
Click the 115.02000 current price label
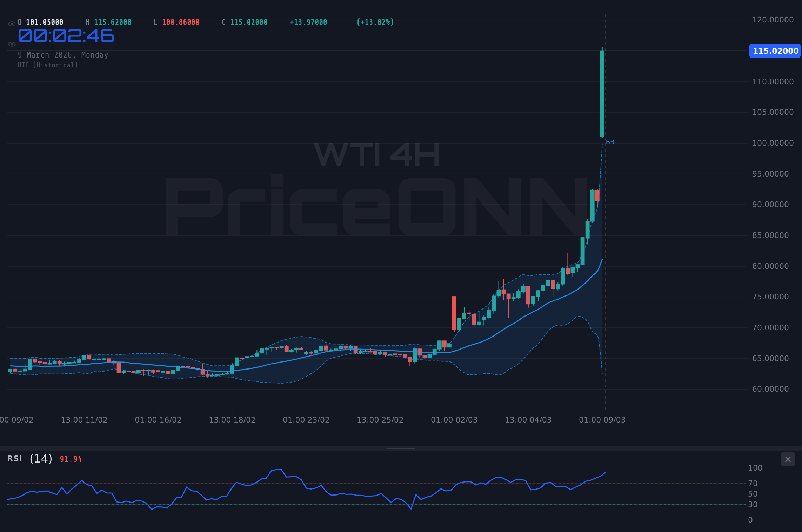click(x=775, y=51)
